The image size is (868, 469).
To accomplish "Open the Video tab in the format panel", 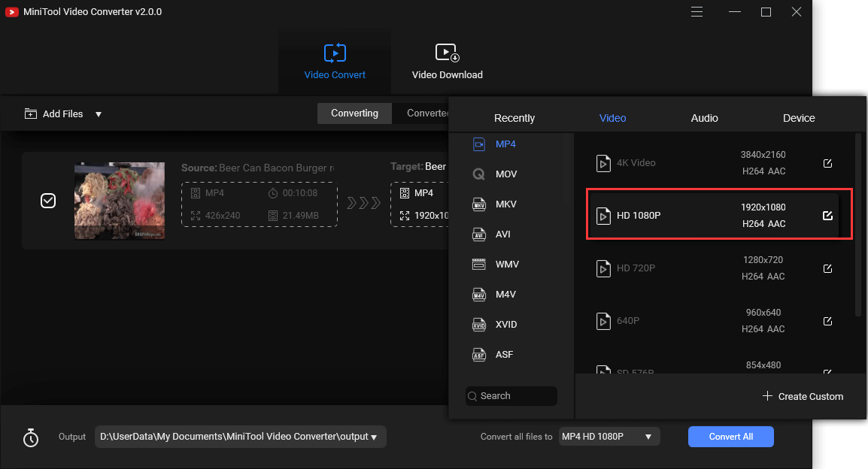I will click(x=613, y=118).
